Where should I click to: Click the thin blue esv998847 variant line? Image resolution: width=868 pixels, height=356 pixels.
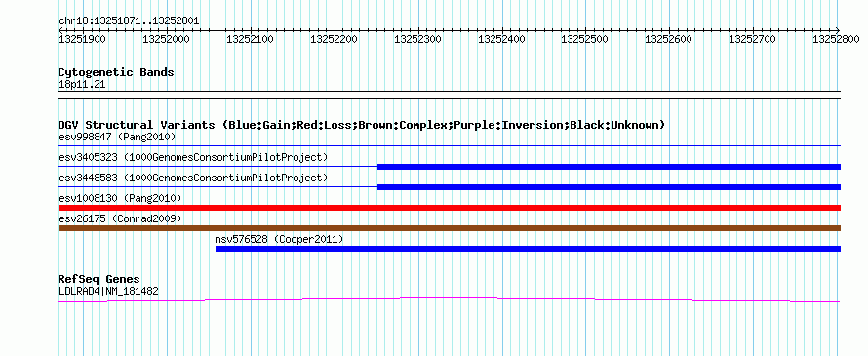click(x=450, y=145)
